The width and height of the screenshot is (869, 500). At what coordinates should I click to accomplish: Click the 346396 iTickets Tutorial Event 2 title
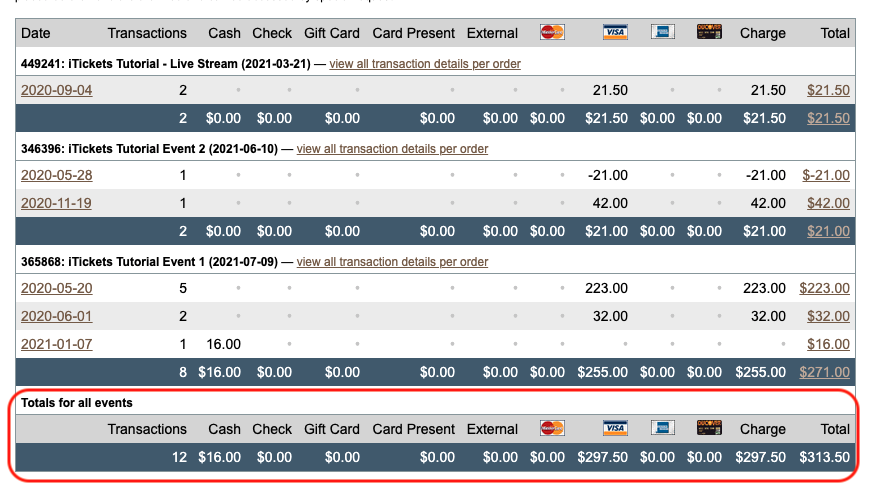coord(150,149)
